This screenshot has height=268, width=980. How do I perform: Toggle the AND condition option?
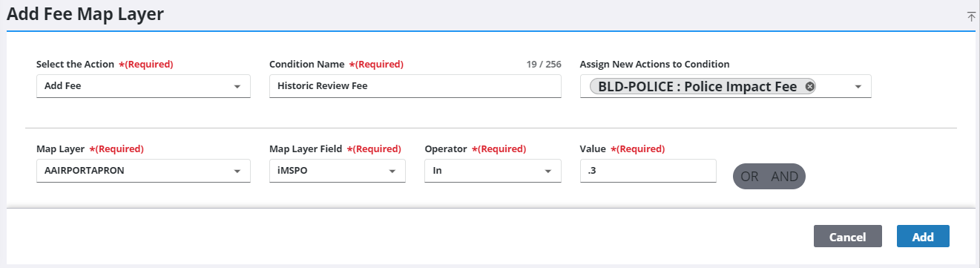coord(784,176)
